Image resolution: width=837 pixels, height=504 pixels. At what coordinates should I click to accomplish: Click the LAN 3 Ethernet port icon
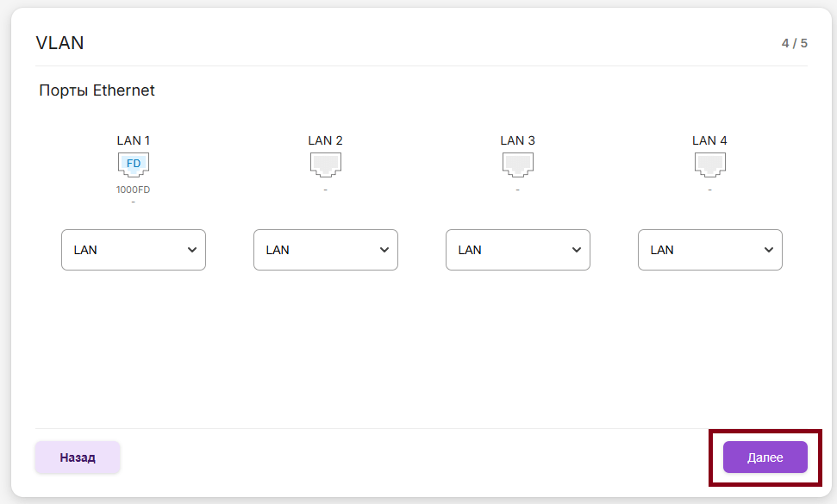pyautogui.click(x=518, y=164)
